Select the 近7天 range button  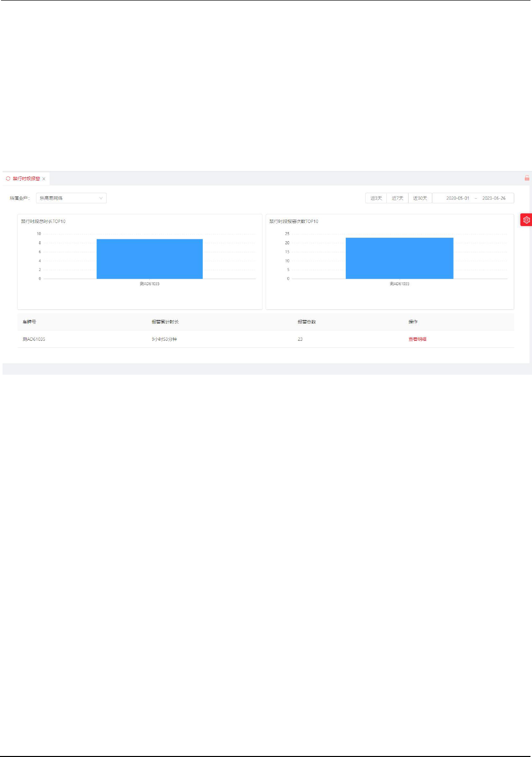tap(397, 198)
